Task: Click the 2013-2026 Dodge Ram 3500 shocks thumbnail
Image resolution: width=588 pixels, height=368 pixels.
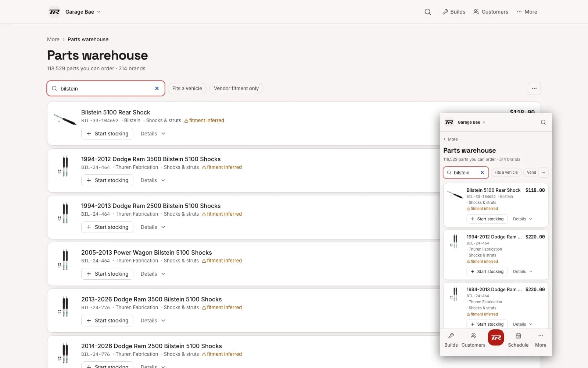Action: pyautogui.click(x=65, y=307)
